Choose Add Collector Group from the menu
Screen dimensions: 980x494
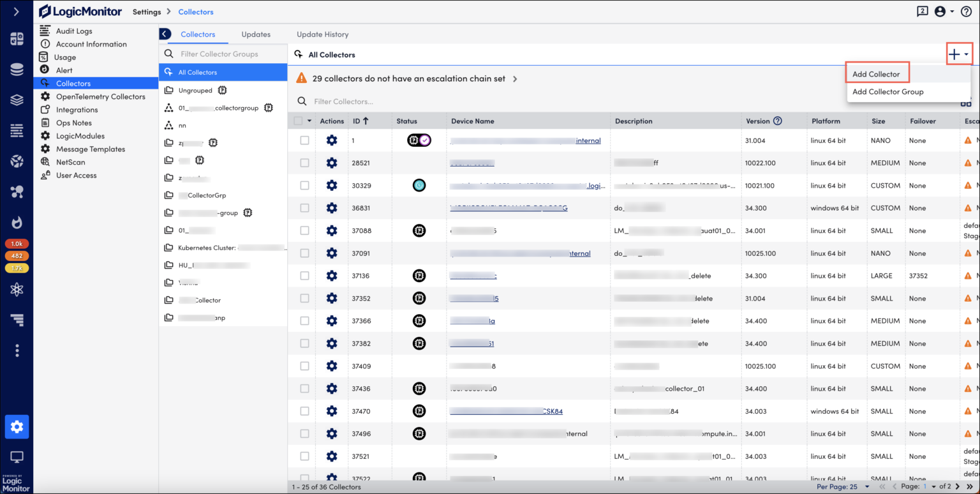(x=887, y=91)
